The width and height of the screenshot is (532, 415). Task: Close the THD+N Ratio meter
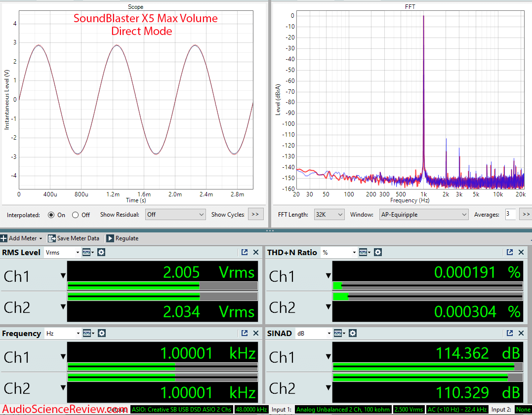point(521,252)
